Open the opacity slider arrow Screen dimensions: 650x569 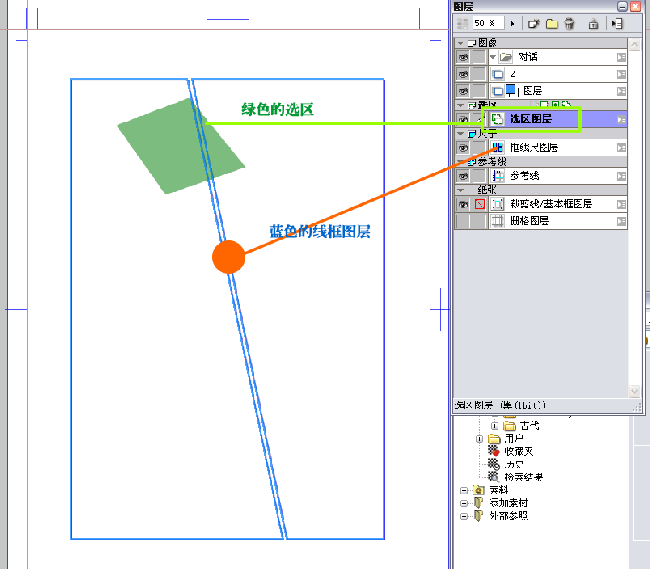(x=512, y=24)
